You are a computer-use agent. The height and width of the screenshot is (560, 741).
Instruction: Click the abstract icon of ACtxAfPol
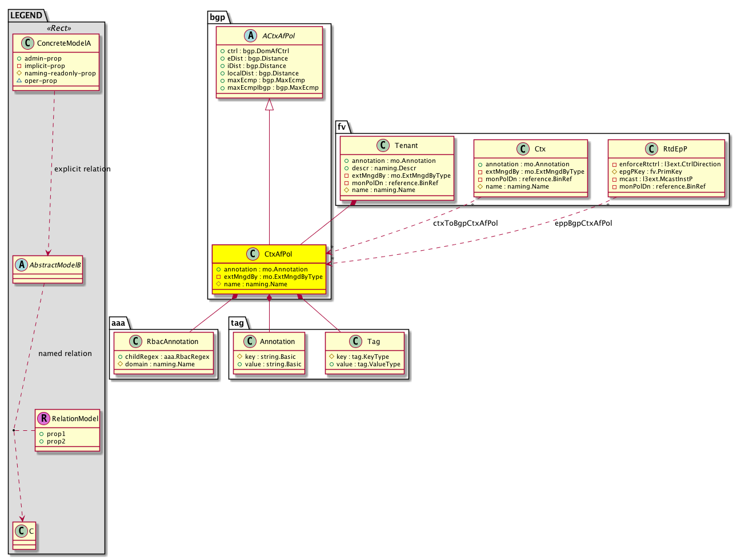[x=251, y=36]
